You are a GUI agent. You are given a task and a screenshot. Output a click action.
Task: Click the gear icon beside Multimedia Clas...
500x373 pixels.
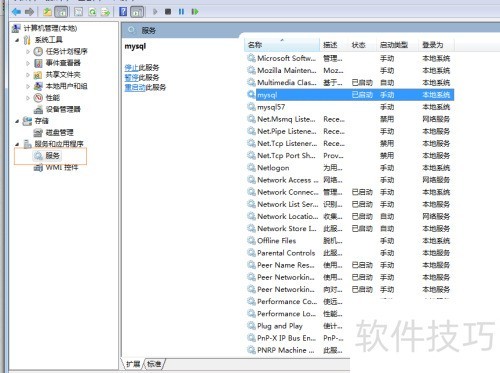251,82
